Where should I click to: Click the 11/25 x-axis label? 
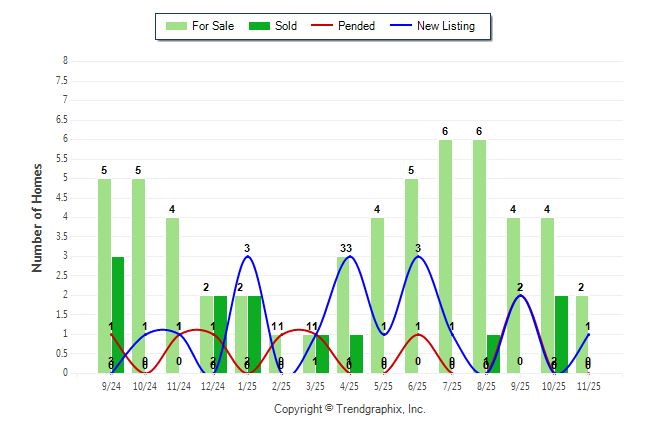coord(588,384)
